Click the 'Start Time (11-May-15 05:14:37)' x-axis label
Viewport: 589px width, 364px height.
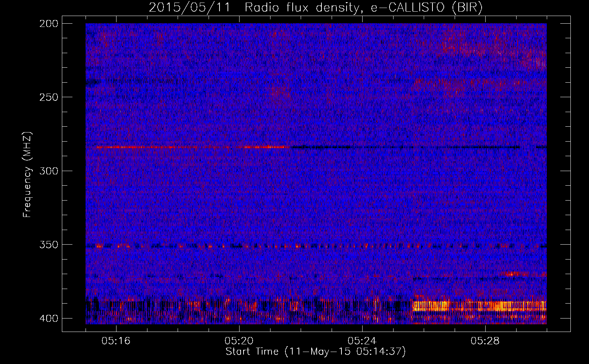coord(316,352)
